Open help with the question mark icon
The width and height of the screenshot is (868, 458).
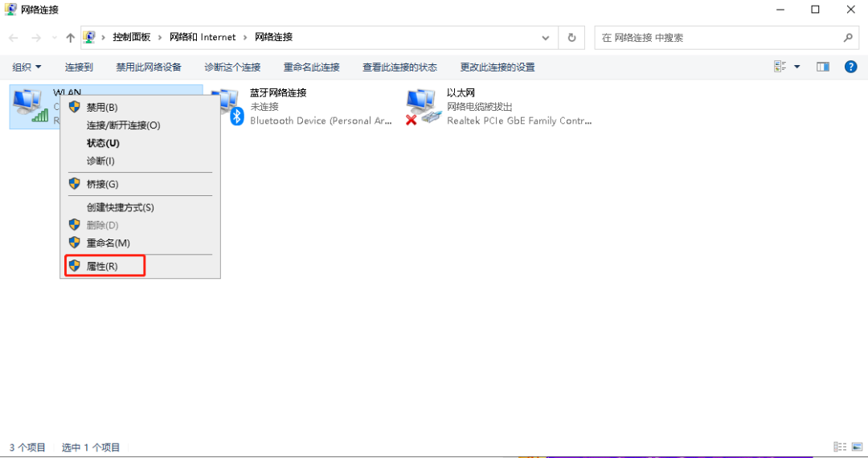pyautogui.click(x=851, y=67)
